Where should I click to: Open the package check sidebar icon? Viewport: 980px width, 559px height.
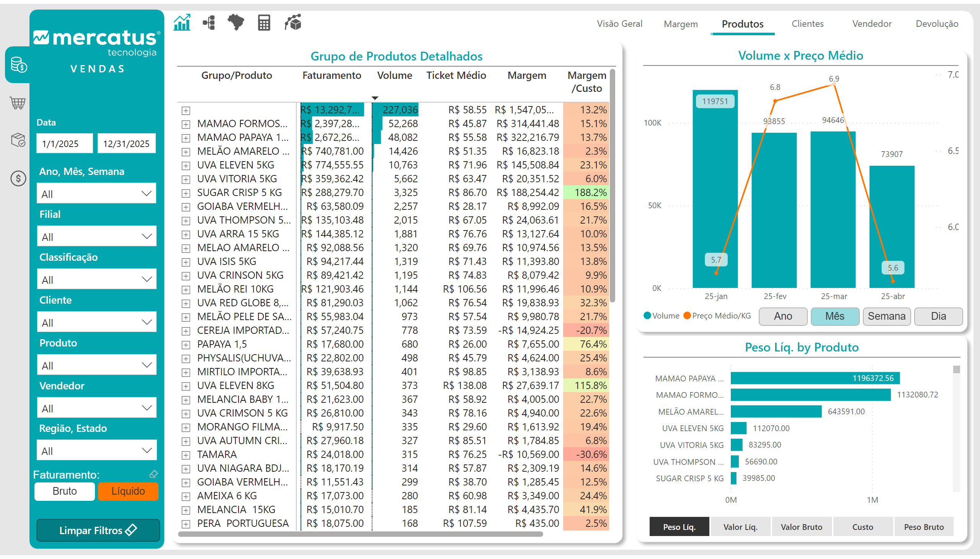tap(18, 140)
